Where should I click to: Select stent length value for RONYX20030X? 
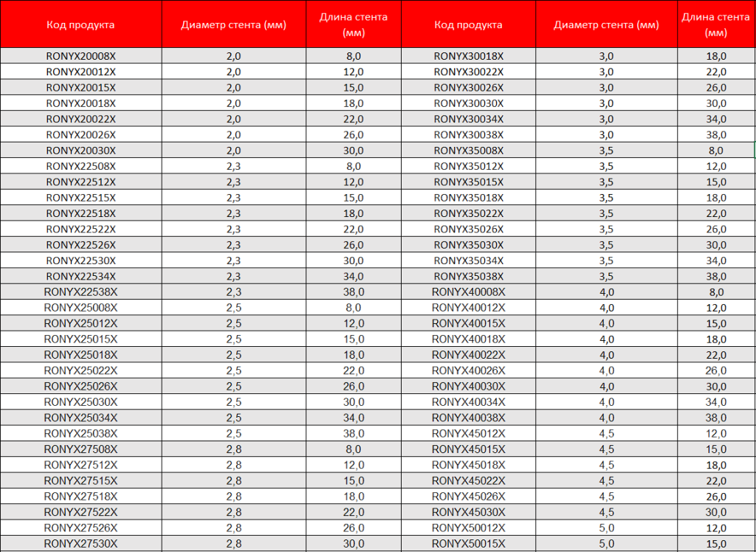[x=353, y=151]
